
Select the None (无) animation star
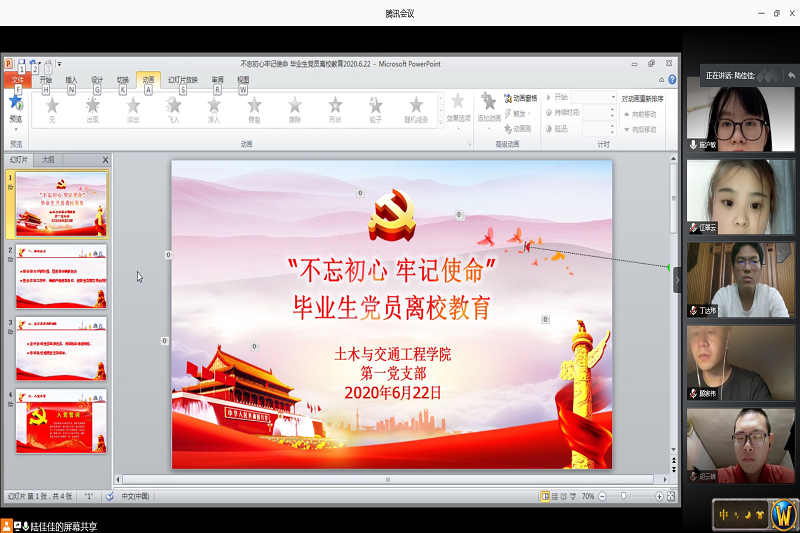[x=52, y=106]
